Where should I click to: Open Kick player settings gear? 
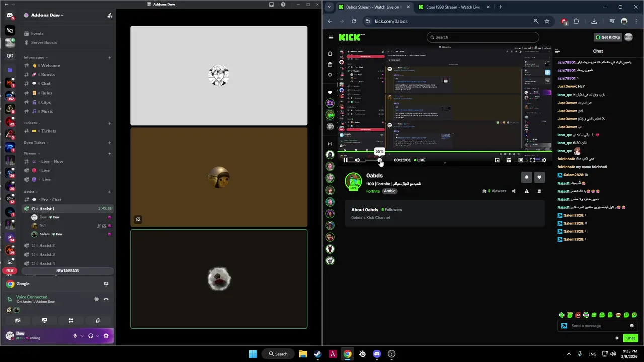(544, 160)
